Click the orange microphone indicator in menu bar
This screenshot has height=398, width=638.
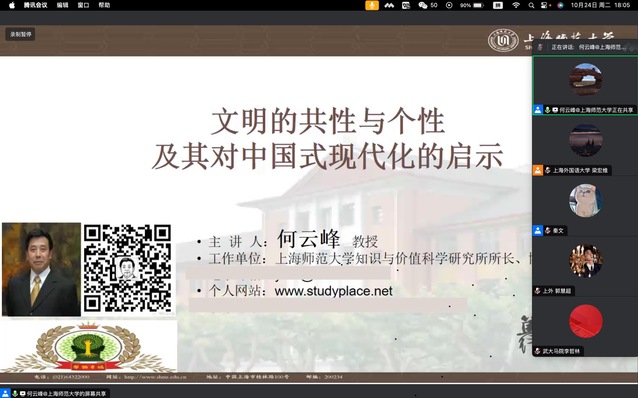coord(372,5)
